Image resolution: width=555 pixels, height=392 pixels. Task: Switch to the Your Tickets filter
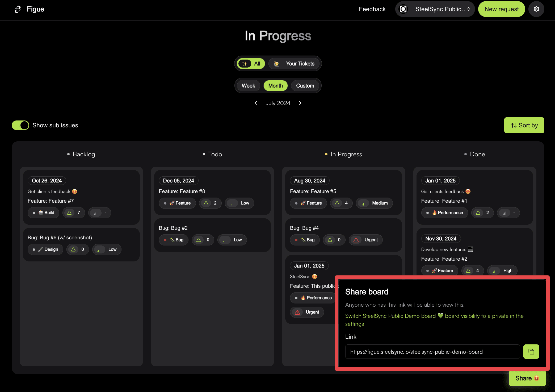point(294,64)
